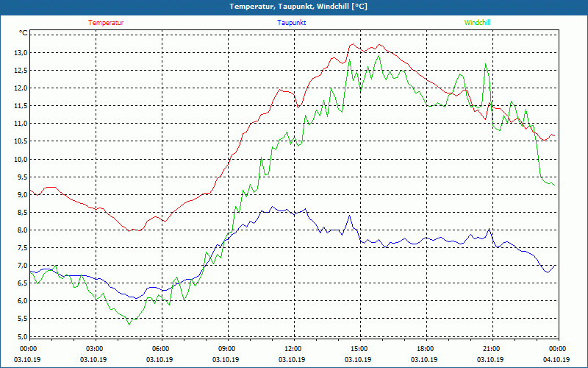588x368 pixels.
Task: Click the 7,0 y-axis label
Action: (x=23, y=266)
